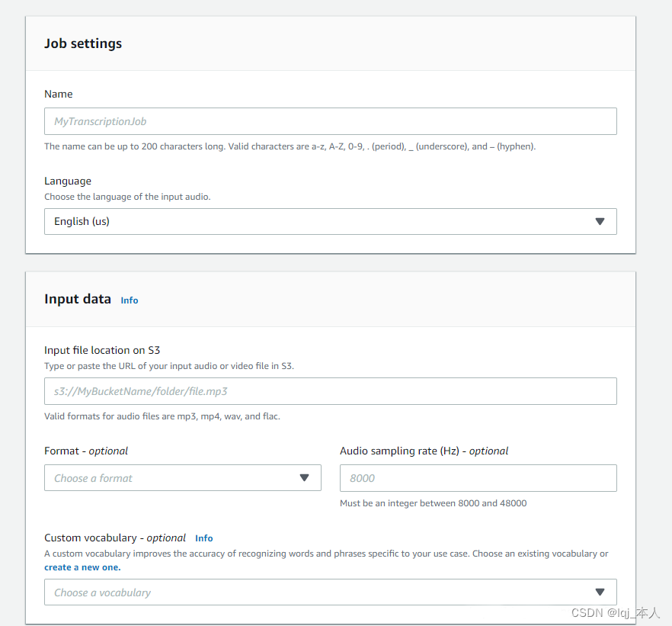
Task: Follow the "create a new one" link
Action: point(82,567)
